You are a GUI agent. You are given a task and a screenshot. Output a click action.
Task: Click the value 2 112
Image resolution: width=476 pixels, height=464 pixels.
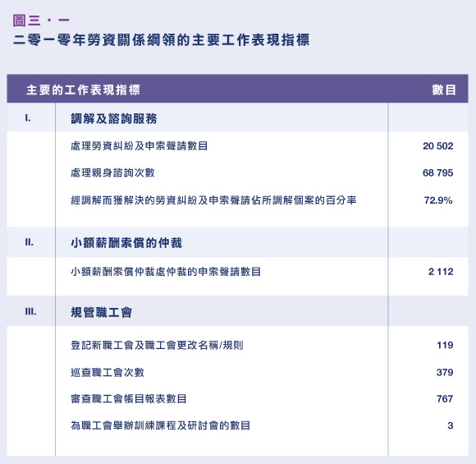tap(441, 271)
